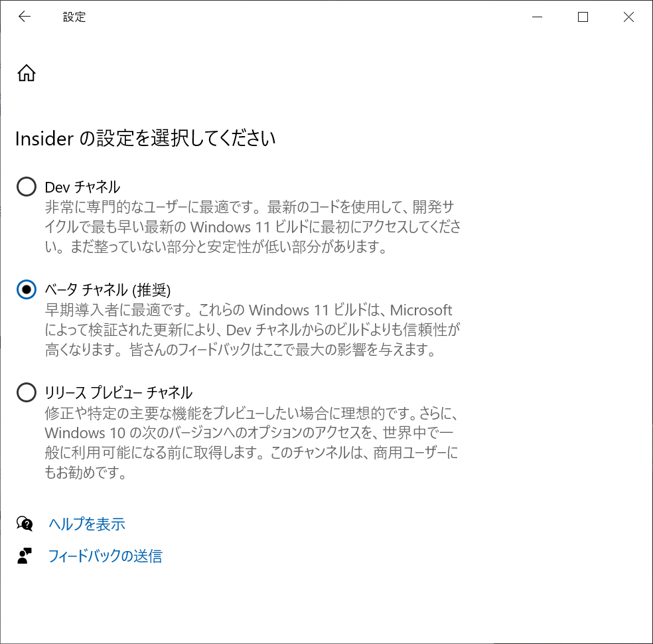Close the 設定 window

pyautogui.click(x=629, y=17)
